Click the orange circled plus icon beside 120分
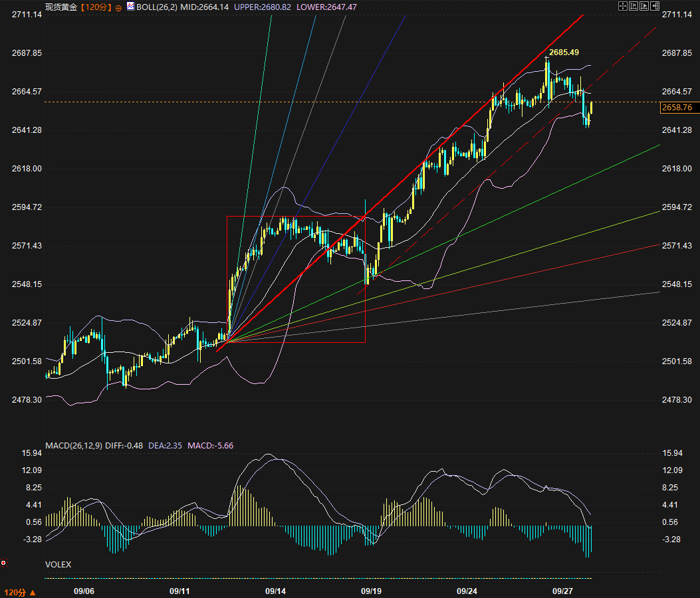 pyautogui.click(x=118, y=7)
